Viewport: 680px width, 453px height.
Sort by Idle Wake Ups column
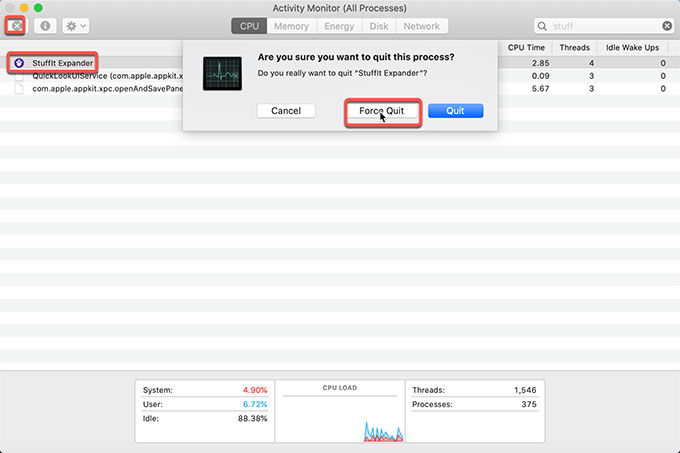click(632, 48)
